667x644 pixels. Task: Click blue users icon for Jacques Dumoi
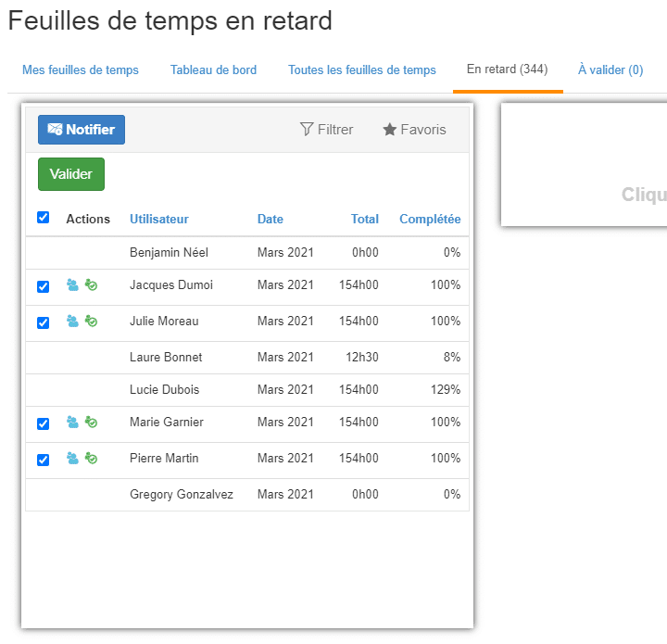coord(72,285)
